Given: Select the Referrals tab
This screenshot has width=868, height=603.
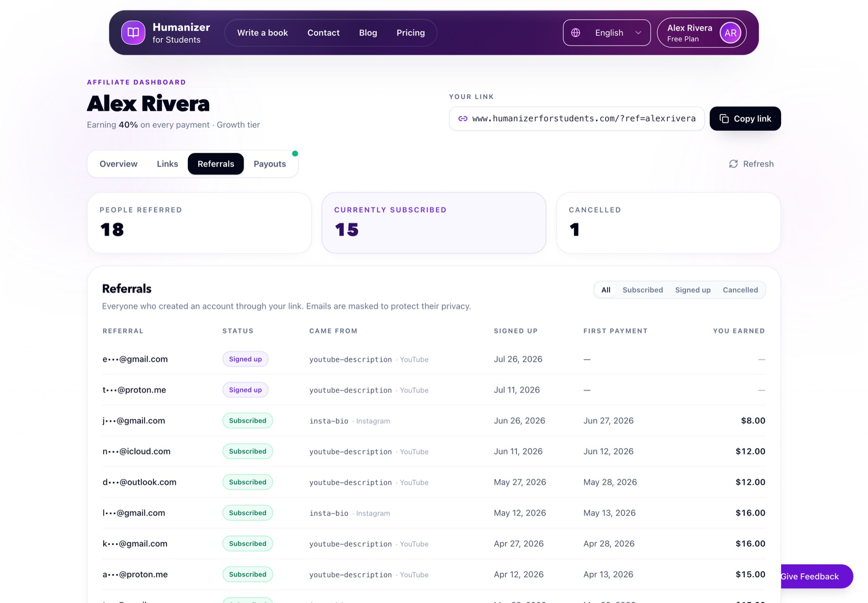Looking at the screenshot, I should [216, 164].
